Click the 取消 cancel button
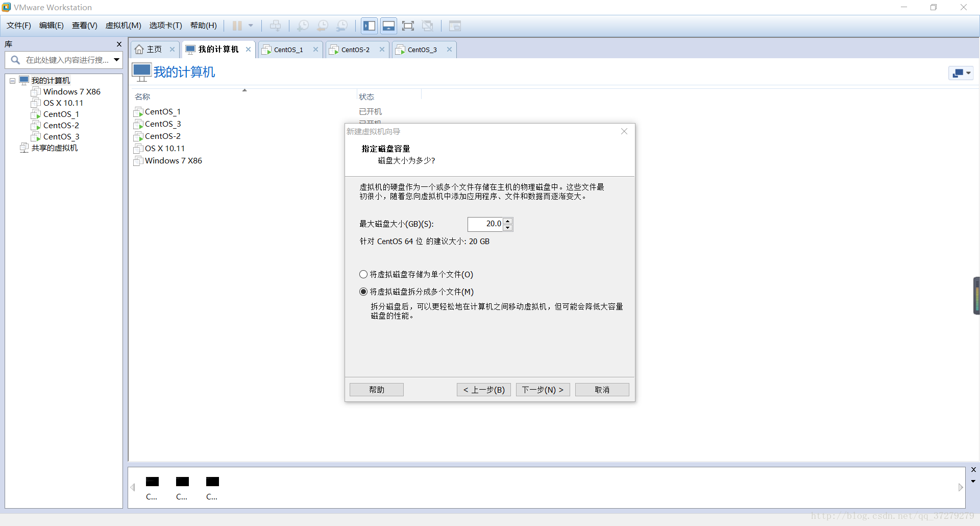Viewport: 980px width, 526px height. (x=602, y=390)
